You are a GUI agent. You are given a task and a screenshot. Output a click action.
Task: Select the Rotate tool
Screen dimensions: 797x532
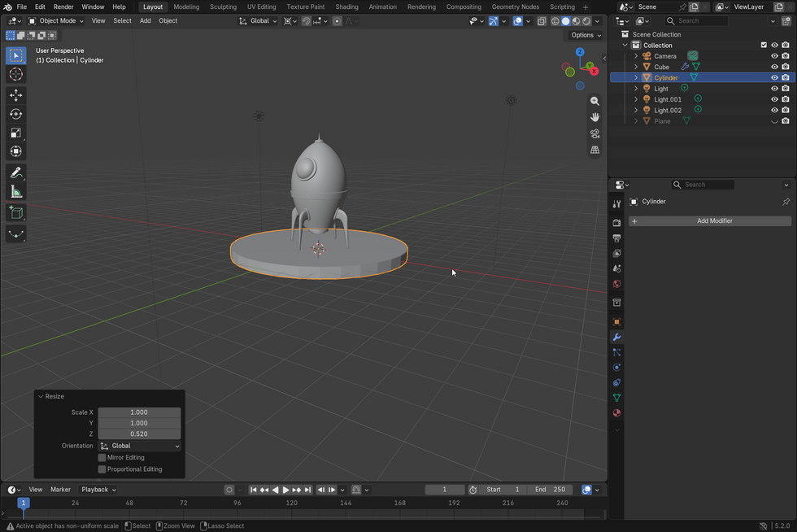pyautogui.click(x=15, y=114)
